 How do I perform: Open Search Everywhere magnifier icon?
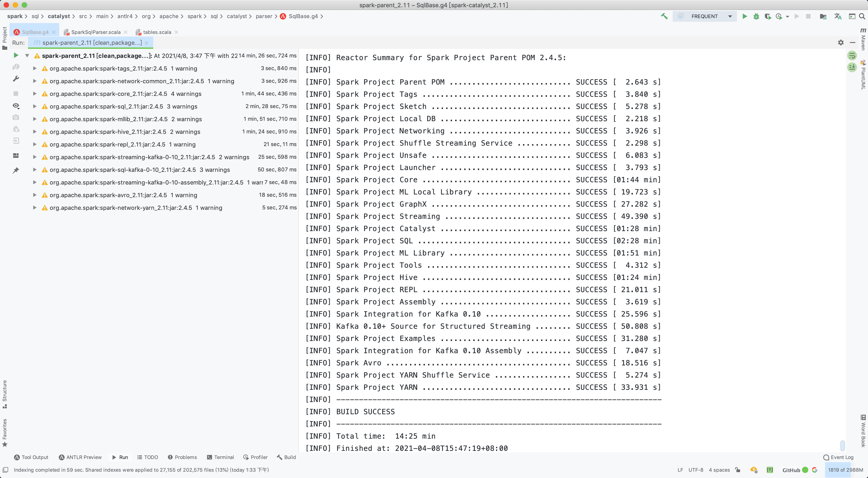click(x=862, y=16)
